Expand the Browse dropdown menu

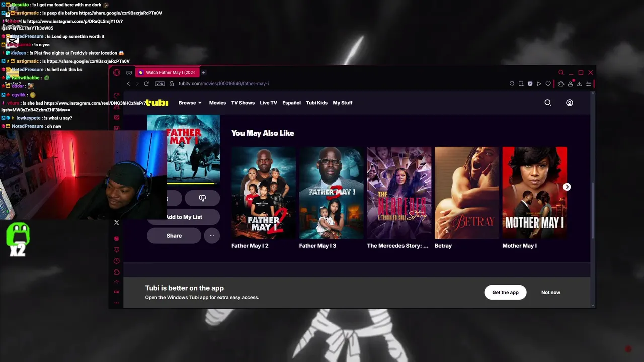tap(190, 103)
